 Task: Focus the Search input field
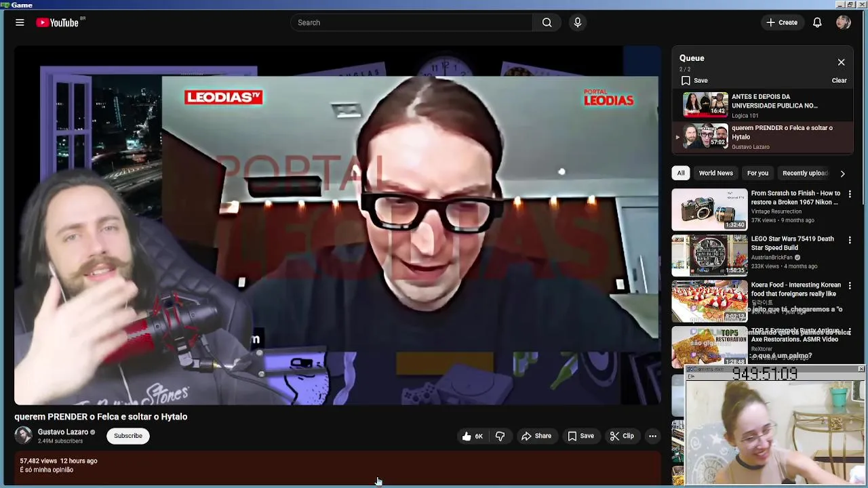click(x=412, y=22)
